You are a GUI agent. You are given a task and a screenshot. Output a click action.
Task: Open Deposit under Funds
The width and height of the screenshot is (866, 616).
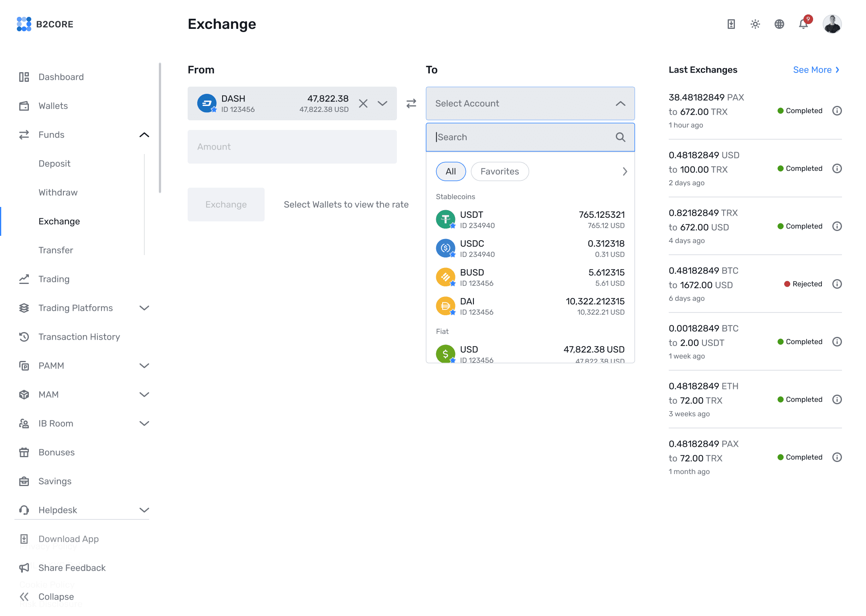(55, 164)
